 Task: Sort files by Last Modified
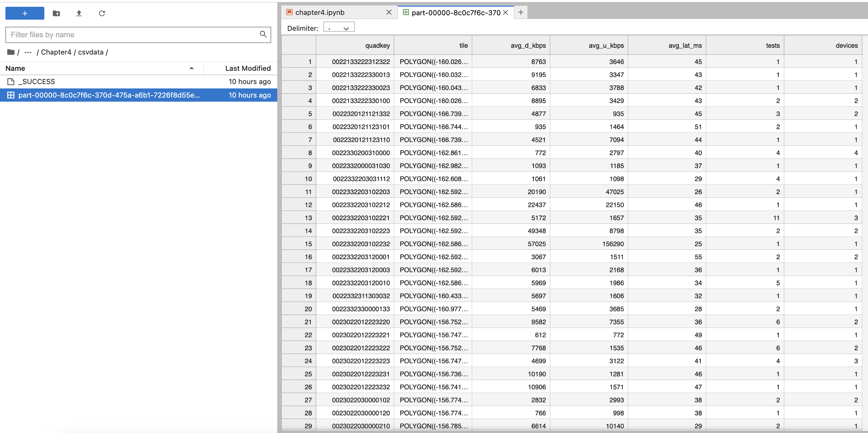click(247, 68)
